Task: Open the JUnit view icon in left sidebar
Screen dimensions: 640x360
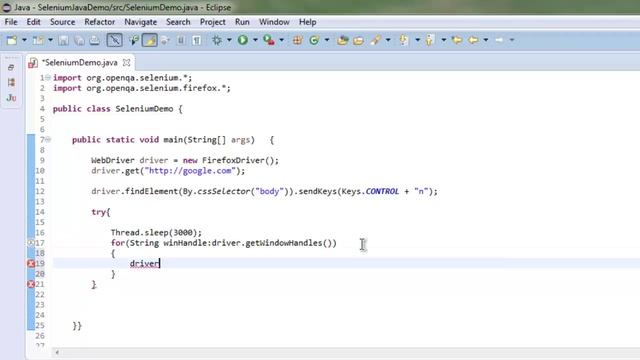Action: point(11,98)
